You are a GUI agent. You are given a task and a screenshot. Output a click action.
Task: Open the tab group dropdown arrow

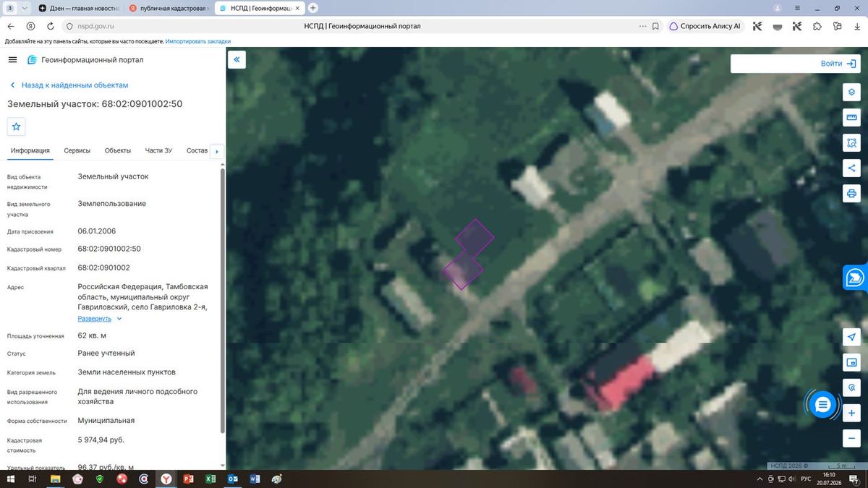(25, 8)
